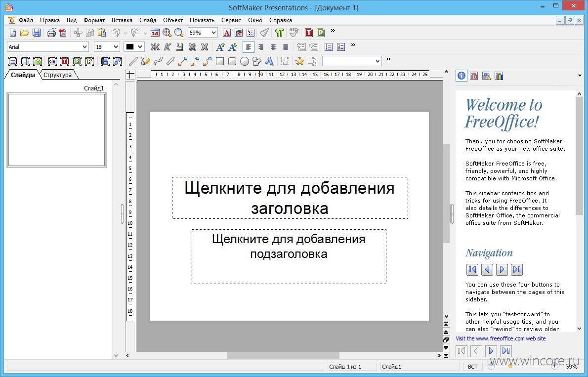Expand the undo history dropdown arrow
The width and height of the screenshot is (588, 377).
pyautogui.click(x=125, y=33)
